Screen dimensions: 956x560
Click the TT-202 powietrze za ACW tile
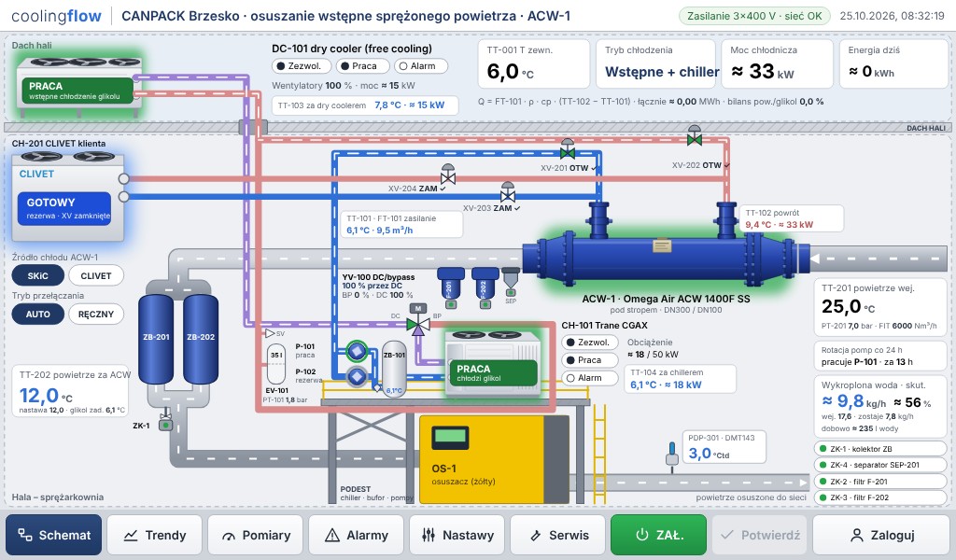[71, 390]
